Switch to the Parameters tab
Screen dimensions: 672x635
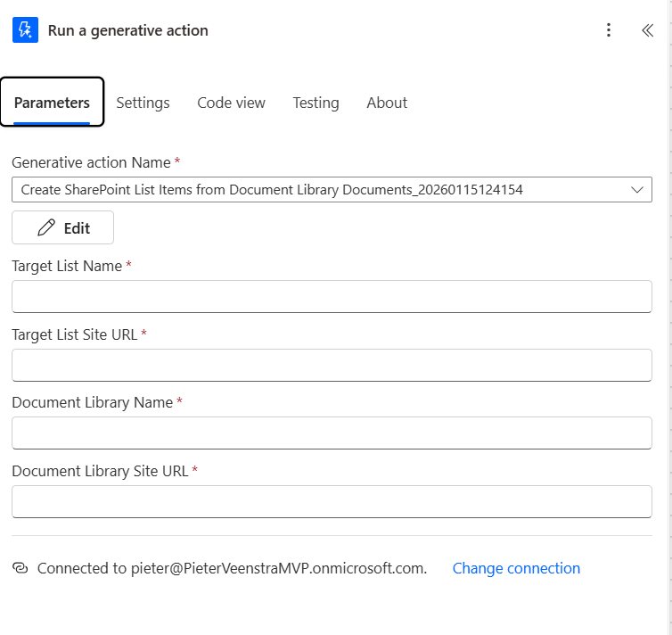[52, 103]
